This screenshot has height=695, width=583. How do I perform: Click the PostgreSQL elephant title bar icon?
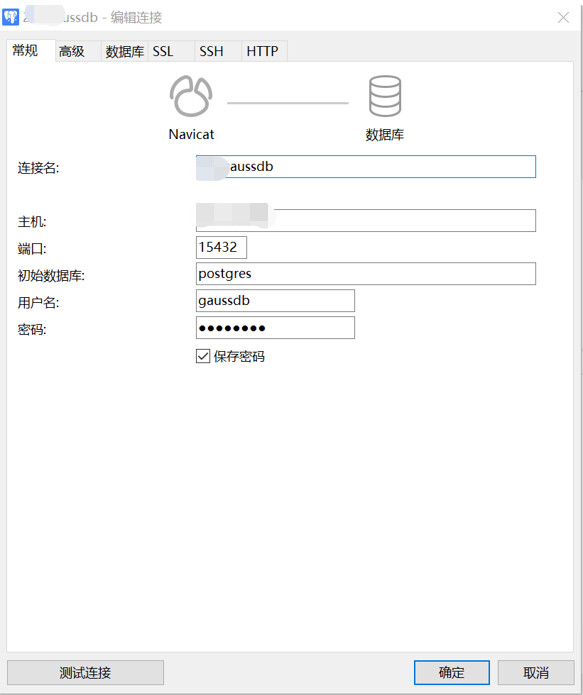pos(11,17)
